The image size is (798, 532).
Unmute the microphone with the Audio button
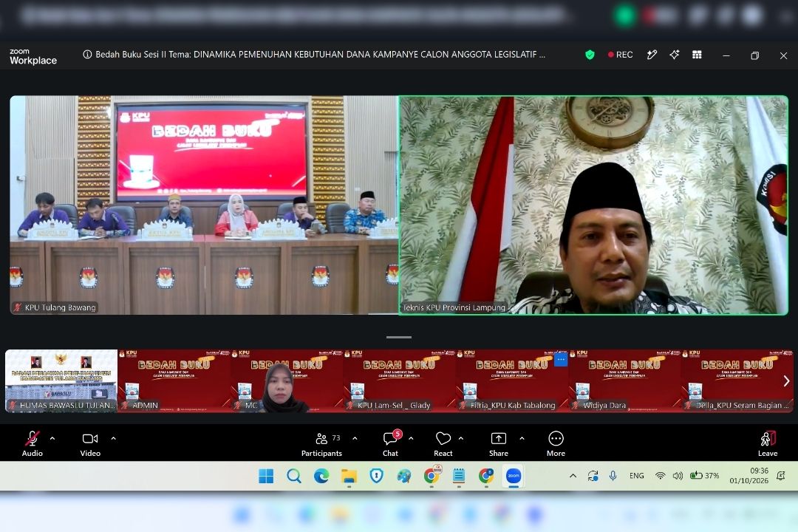[32, 443]
